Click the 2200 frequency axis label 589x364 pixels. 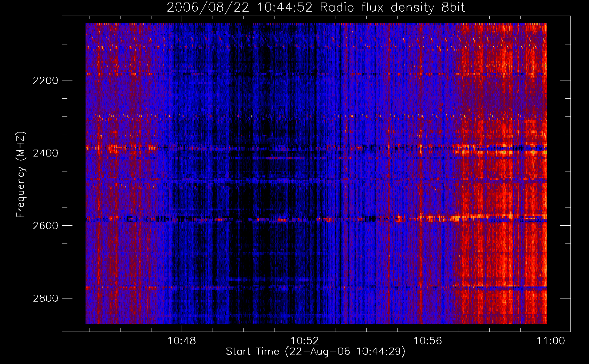pyautogui.click(x=46, y=80)
